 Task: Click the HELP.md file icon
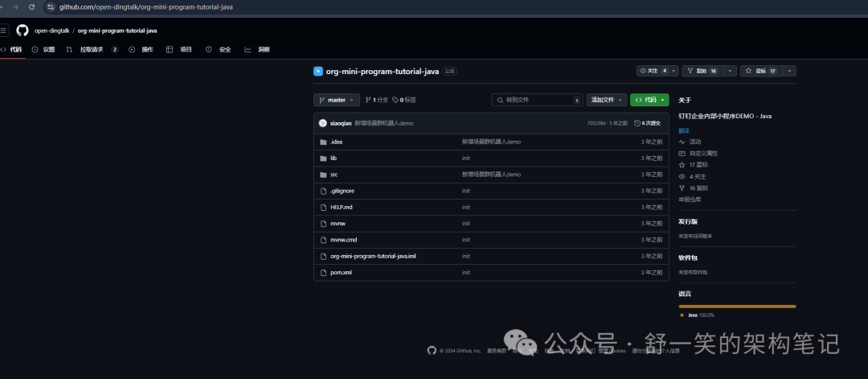[x=324, y=208]
